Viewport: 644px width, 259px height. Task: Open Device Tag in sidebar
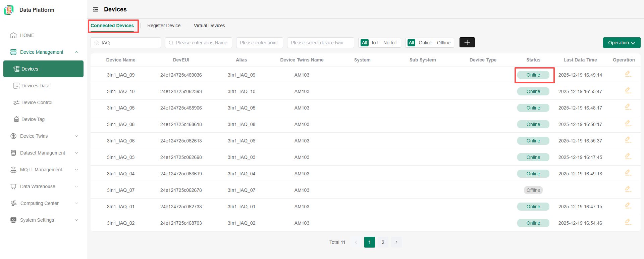coord(33,119)
